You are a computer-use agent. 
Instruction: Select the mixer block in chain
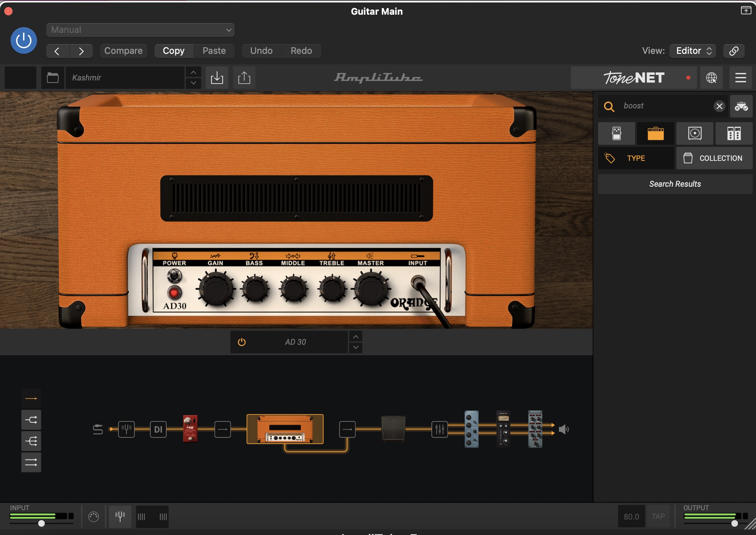[440, 429]
